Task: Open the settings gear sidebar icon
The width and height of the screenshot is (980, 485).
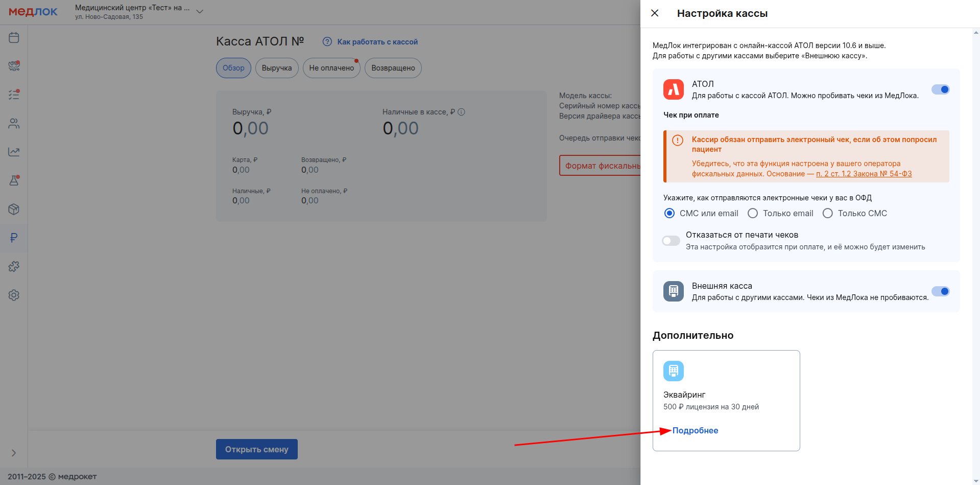Action: [x=14, y=295]
